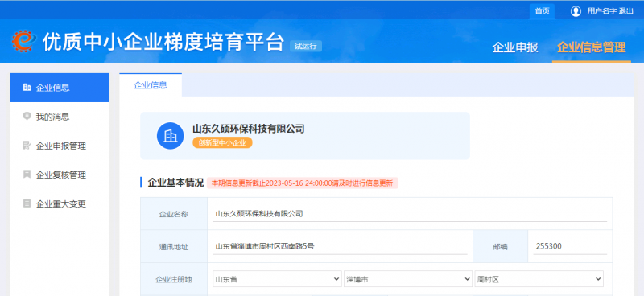This screenshot has width=644, height=296.
Task: Click the 企业注册地 row label
Action: (174, 280)
